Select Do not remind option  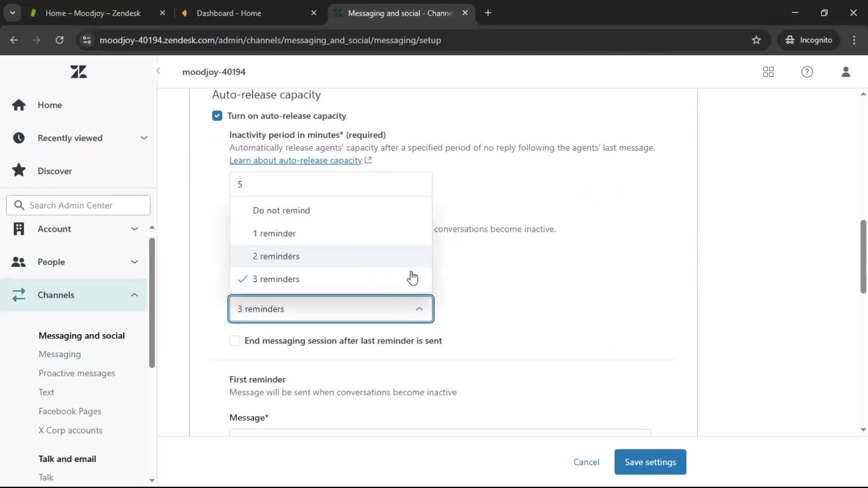[x=331, y=211]
